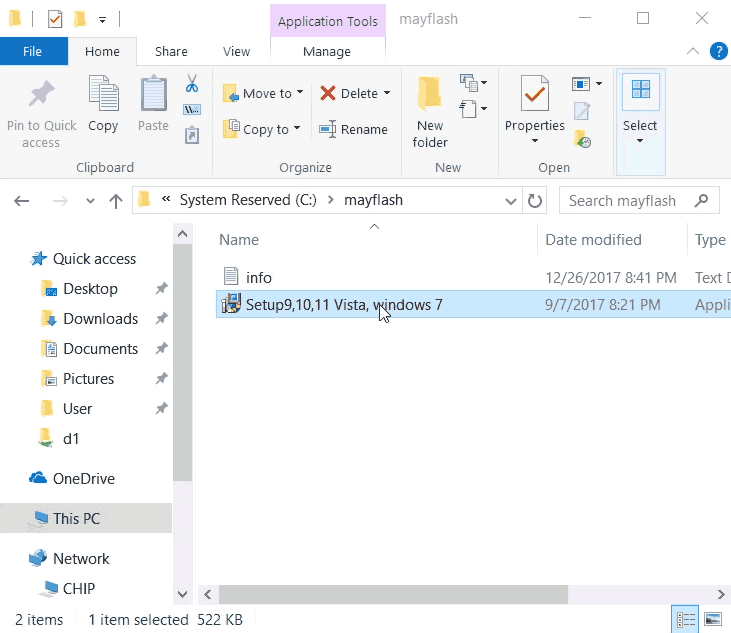
Task: Select the info text file
Action: pyautogui.click(x=259, y=277)
